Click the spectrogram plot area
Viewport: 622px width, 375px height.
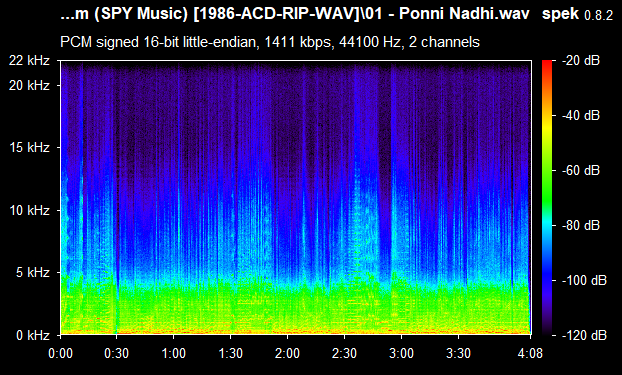pyautogui.click(x=296, y=198)
